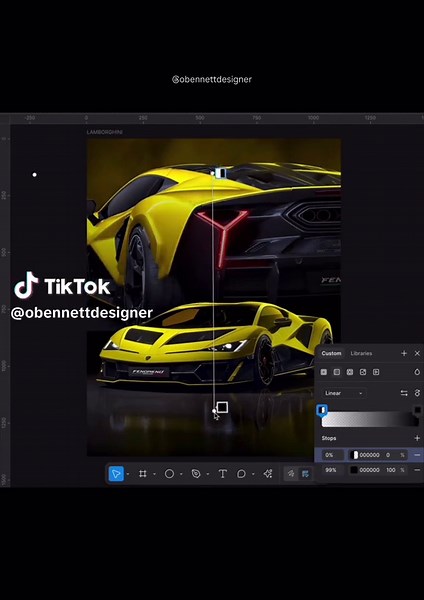Image resolution: width=424 pixels, height=600 pixels.
Task: Switch to the Custom tab
Action: pyautogui.click(x=331, y=353)
